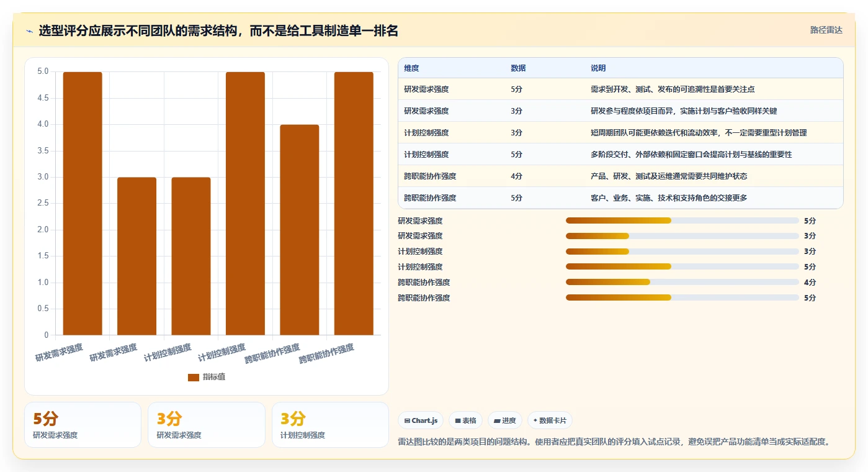Screen dimensions: 868x472
Task: Click the 计划控制强度 5分 progress bar
Action: [x=682, y=267]
